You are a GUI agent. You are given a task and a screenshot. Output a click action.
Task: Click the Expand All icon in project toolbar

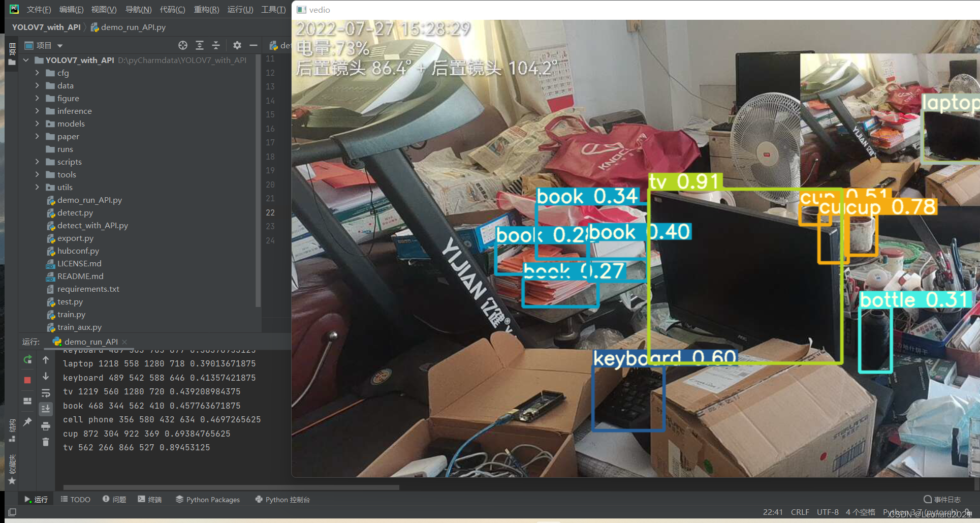point(200,45)
